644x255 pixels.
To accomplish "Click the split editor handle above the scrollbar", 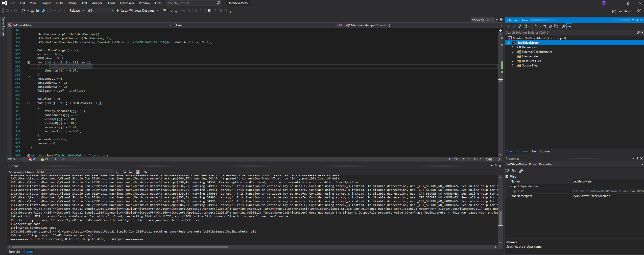I will 500,30.
